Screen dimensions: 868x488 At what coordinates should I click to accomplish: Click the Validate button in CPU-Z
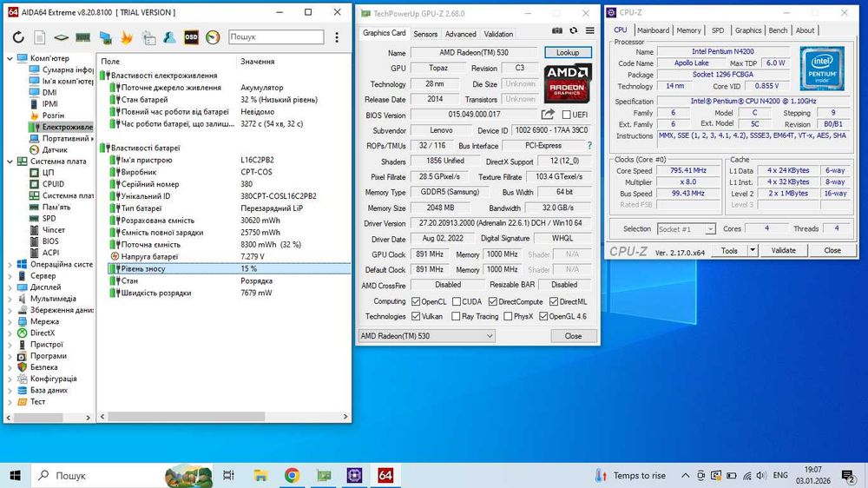783,250
